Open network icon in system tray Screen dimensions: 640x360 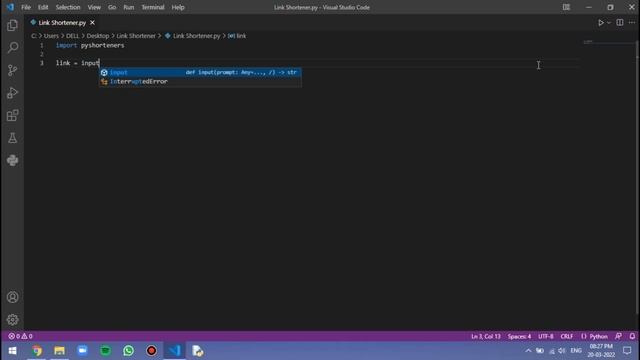[551, 351]
